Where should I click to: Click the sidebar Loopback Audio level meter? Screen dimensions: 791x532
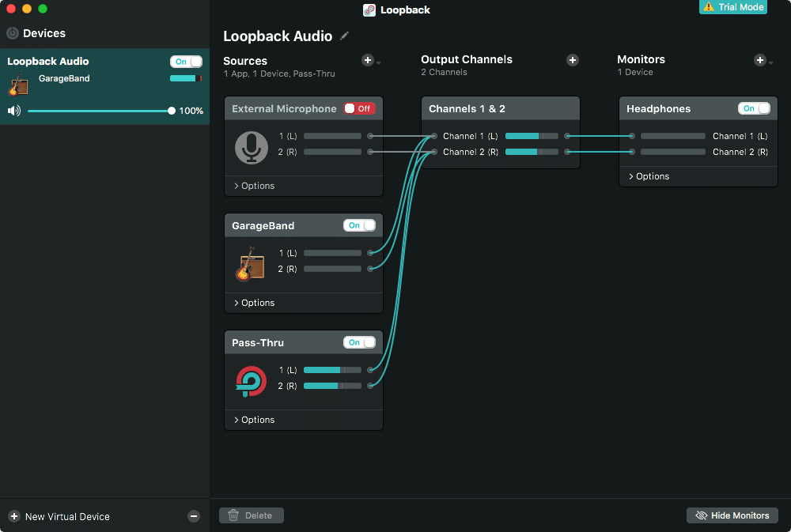pos(186,78)
